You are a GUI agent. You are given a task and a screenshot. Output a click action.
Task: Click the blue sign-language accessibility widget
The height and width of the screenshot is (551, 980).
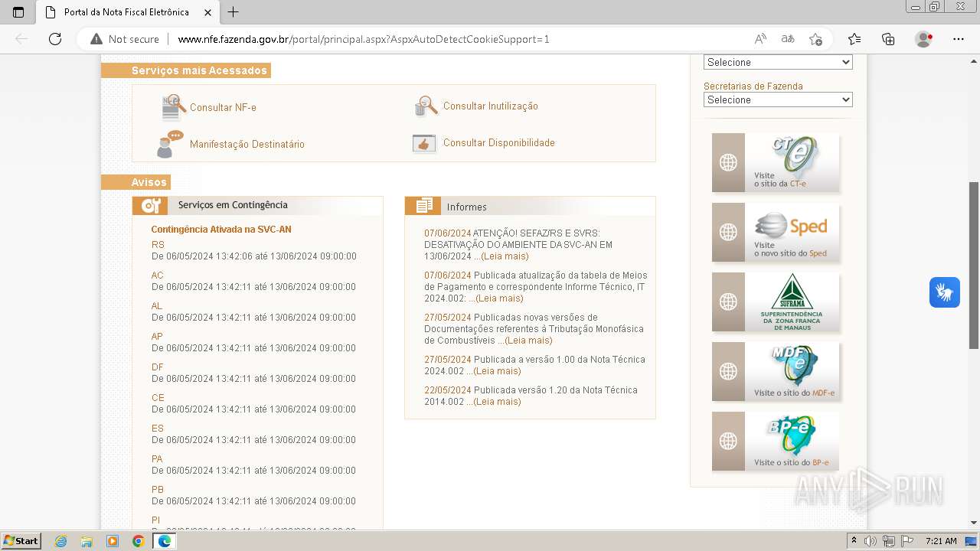pos(945,292)
